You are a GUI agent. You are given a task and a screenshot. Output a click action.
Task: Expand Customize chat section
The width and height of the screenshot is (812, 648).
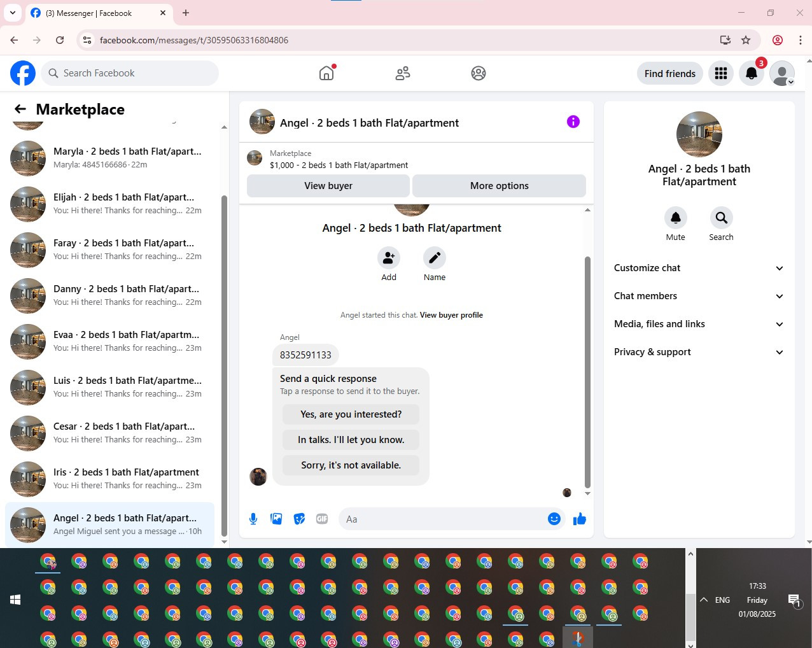click(699, 268)
